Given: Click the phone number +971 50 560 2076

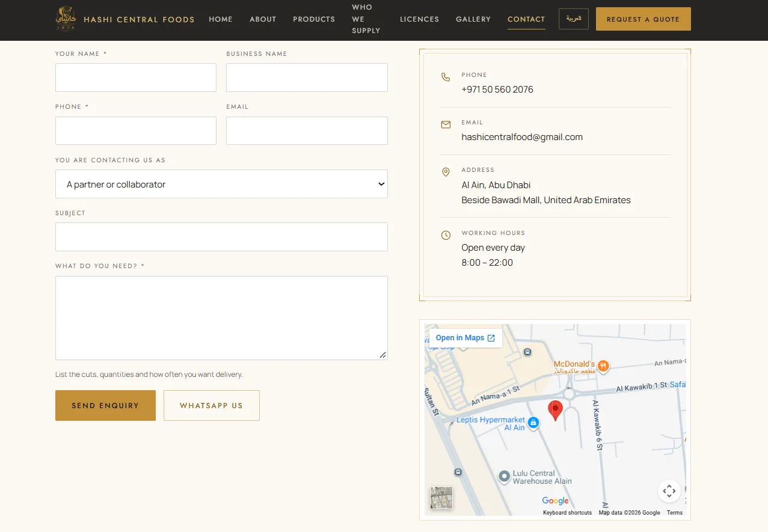Looking at the screenshot, I should (497, 90).
